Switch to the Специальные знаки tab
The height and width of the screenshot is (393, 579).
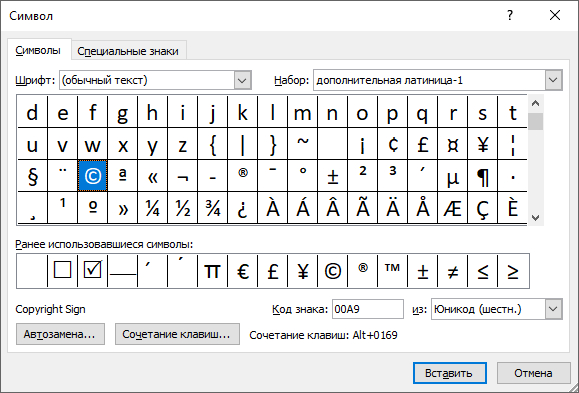(128, 51)
